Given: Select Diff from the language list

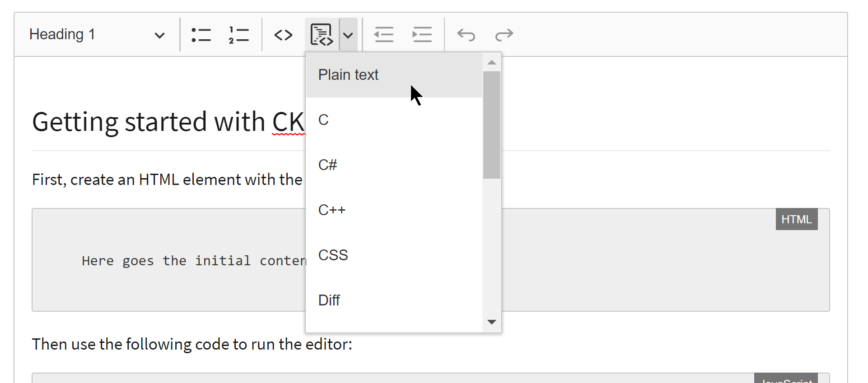Looking at the screenshot, I should 394,300.
